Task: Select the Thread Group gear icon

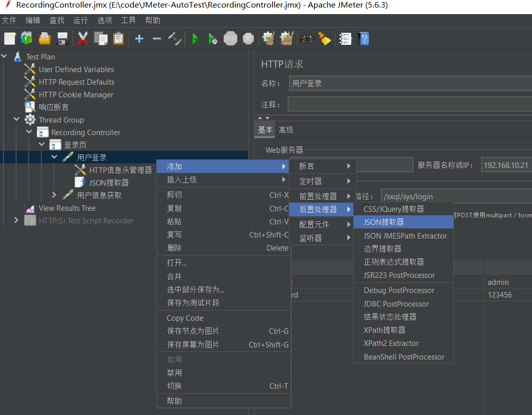Action: coord(30,120)
